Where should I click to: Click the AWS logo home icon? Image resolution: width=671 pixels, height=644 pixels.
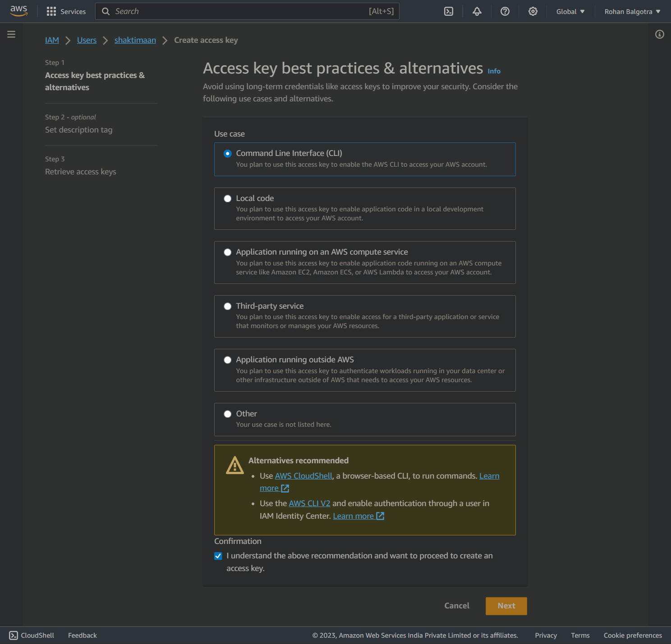(x=19, y=11)
